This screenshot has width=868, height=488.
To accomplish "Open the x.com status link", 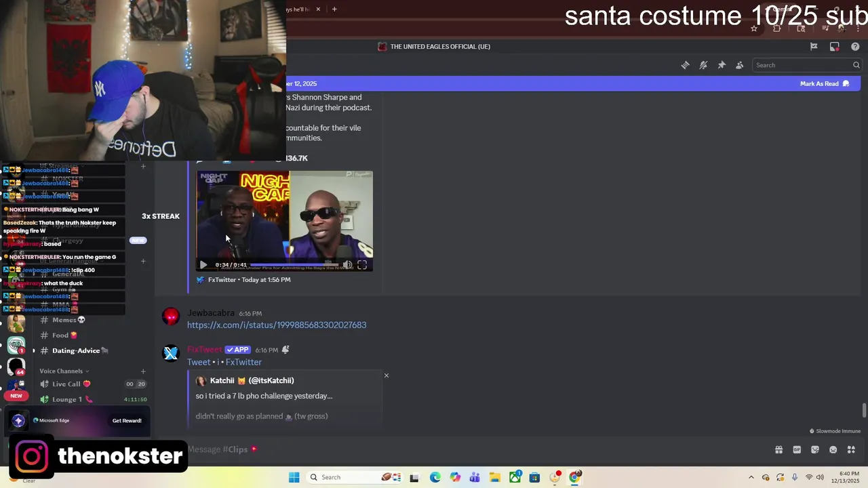I will [x=277, y=325].
